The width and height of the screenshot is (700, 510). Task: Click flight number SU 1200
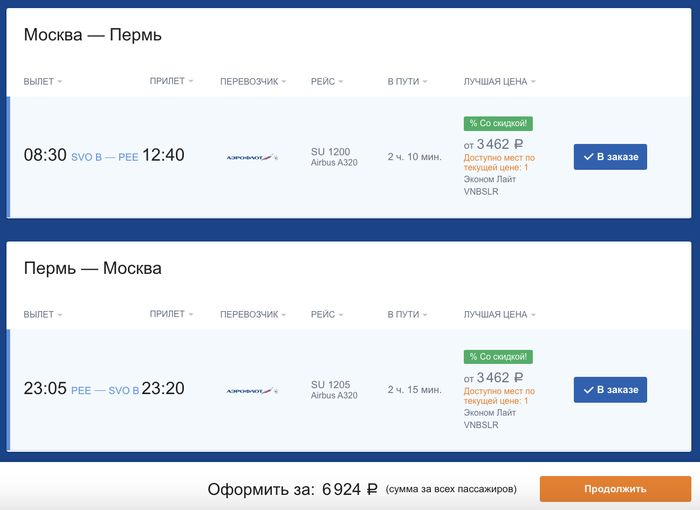(x=331, y=152)
